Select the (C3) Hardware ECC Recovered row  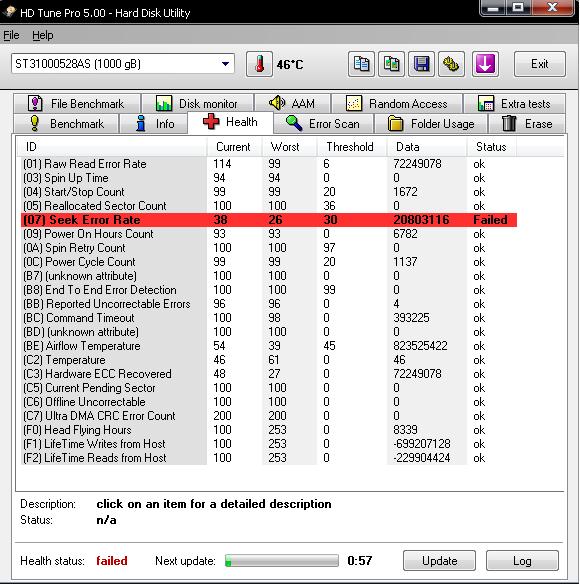tap(269, 374)
